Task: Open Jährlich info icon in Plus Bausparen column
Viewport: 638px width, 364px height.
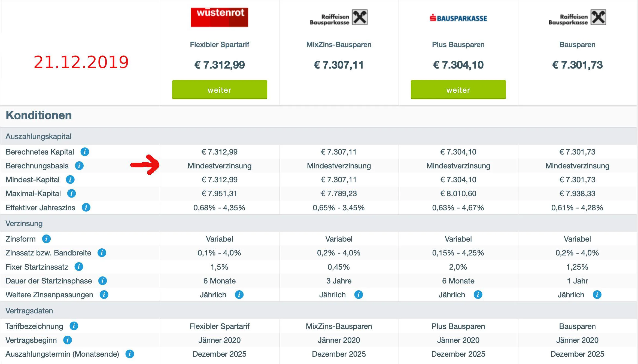Action: tap(478, 295)
